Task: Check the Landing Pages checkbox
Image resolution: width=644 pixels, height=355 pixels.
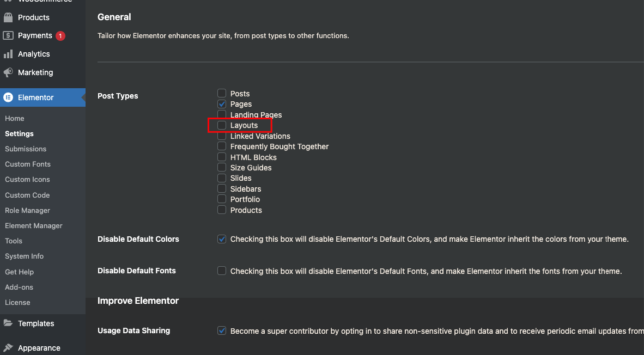Action: click(222, 114)
